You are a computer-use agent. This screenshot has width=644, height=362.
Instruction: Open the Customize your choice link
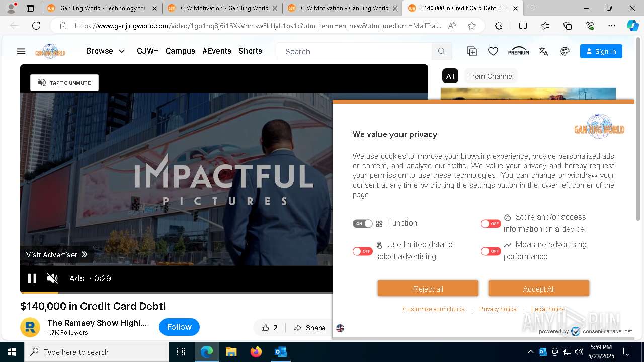click(x=434, y=309)
